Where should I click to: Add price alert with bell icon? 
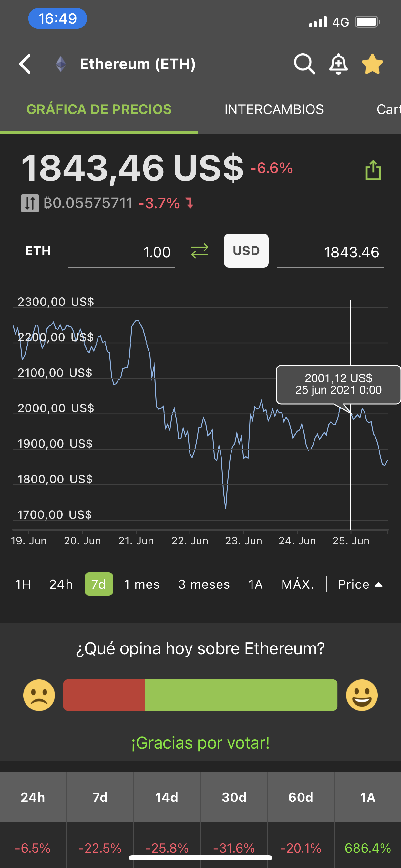[338, 64]
